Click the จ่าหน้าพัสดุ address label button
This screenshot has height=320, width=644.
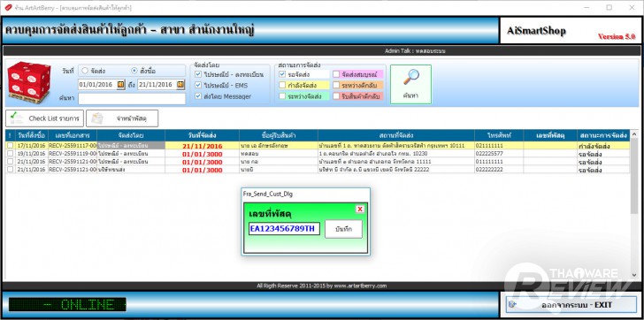(x=122, y=118)
